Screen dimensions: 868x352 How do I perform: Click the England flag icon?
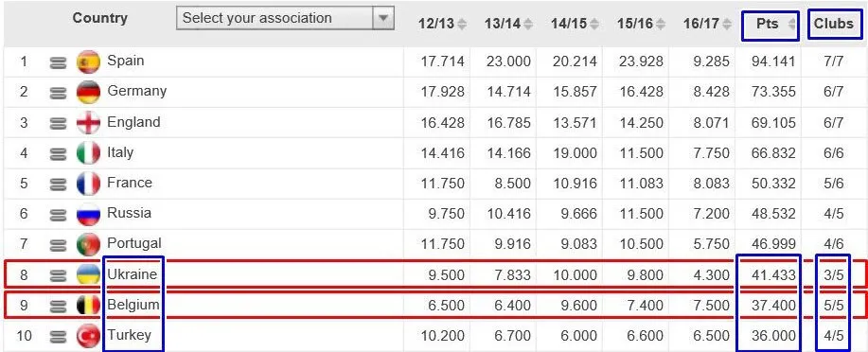coord(89,122)
